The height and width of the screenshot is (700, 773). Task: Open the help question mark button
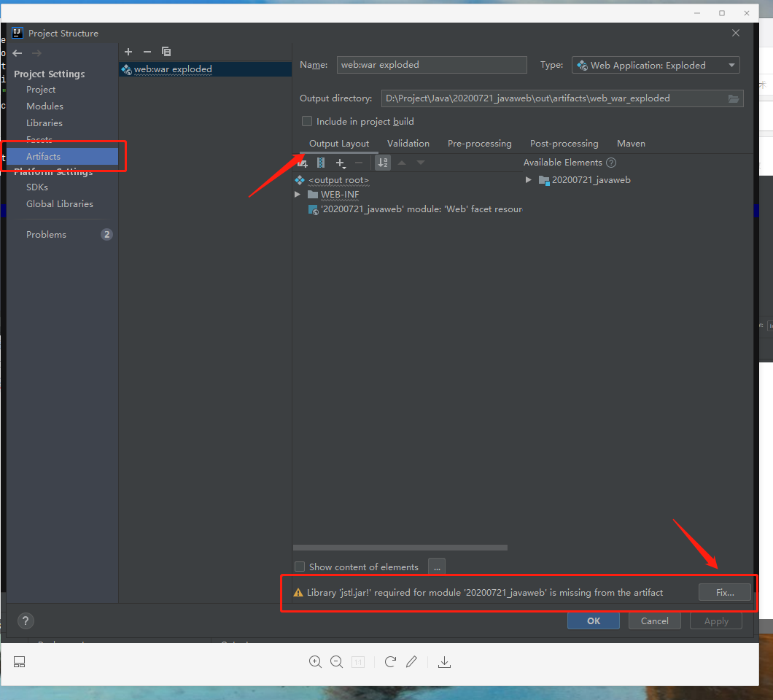(26, 621)
